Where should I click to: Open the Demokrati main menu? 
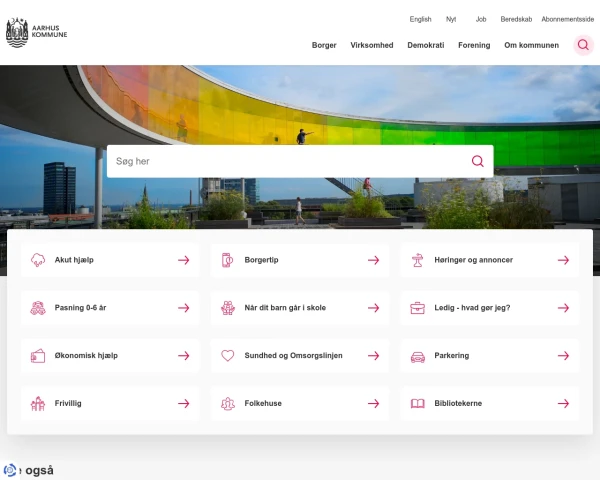426,45
